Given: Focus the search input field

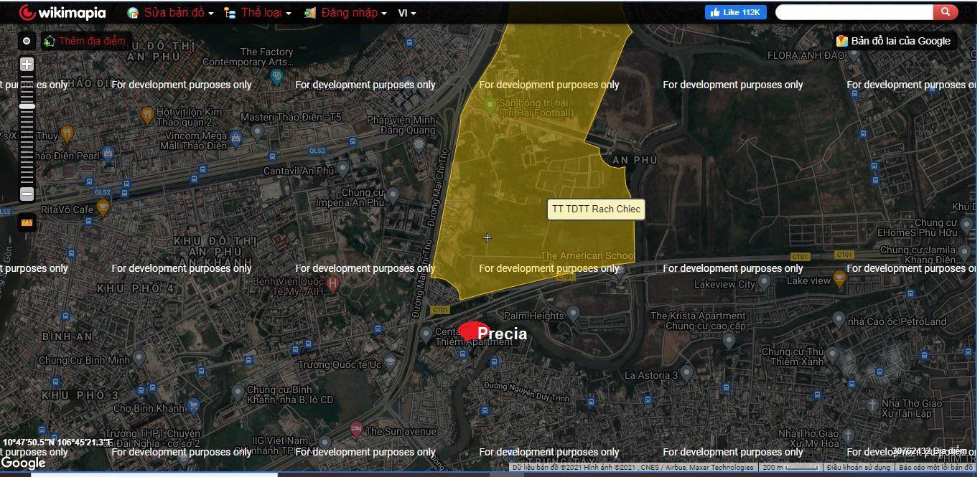Looking at the screenshot, I should (x=854, y=12).
